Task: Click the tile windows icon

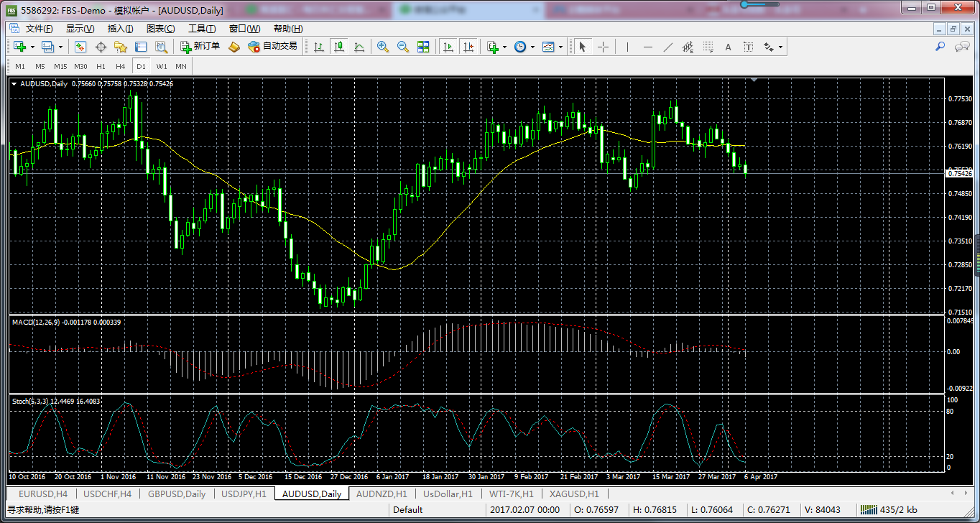Action: tap(423, 47)
